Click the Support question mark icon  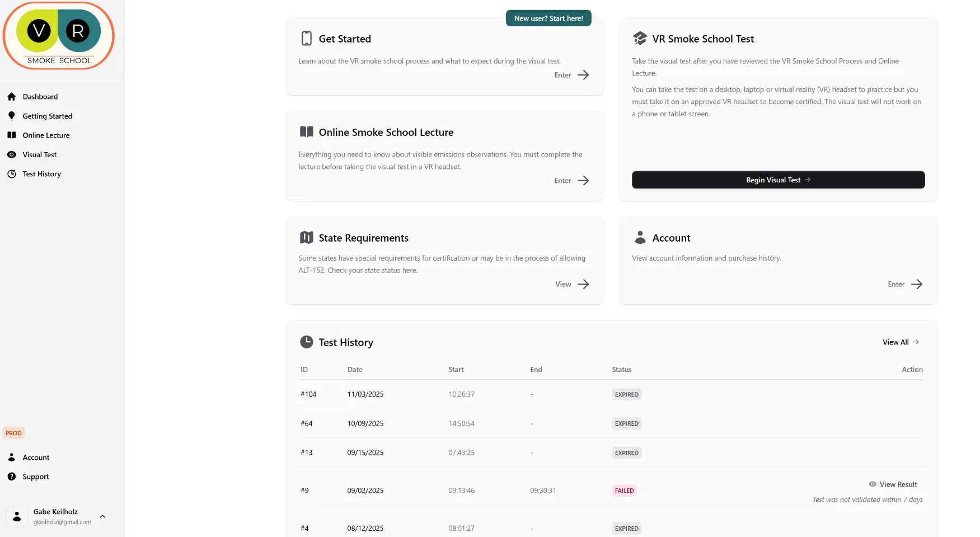click(12, 476)
